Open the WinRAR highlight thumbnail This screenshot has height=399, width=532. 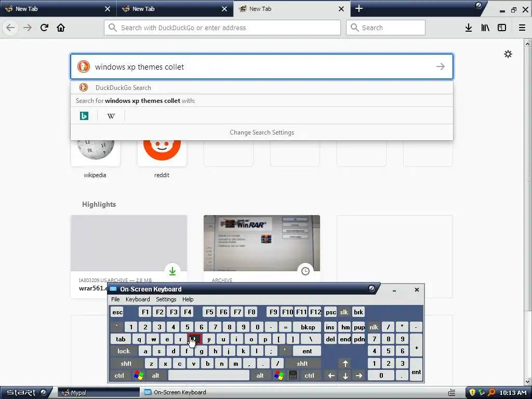262,243
